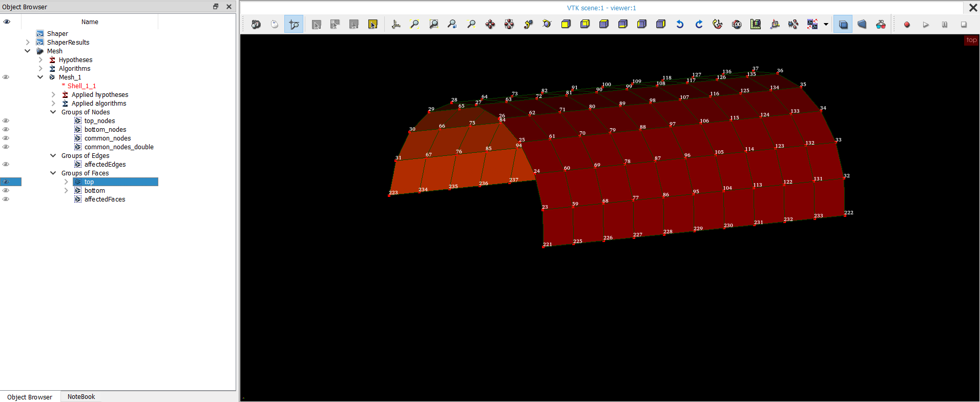Toggle visibility eye for top_nodes group
The width and height of the screenshot is (980, 402).
pos(6,121)
